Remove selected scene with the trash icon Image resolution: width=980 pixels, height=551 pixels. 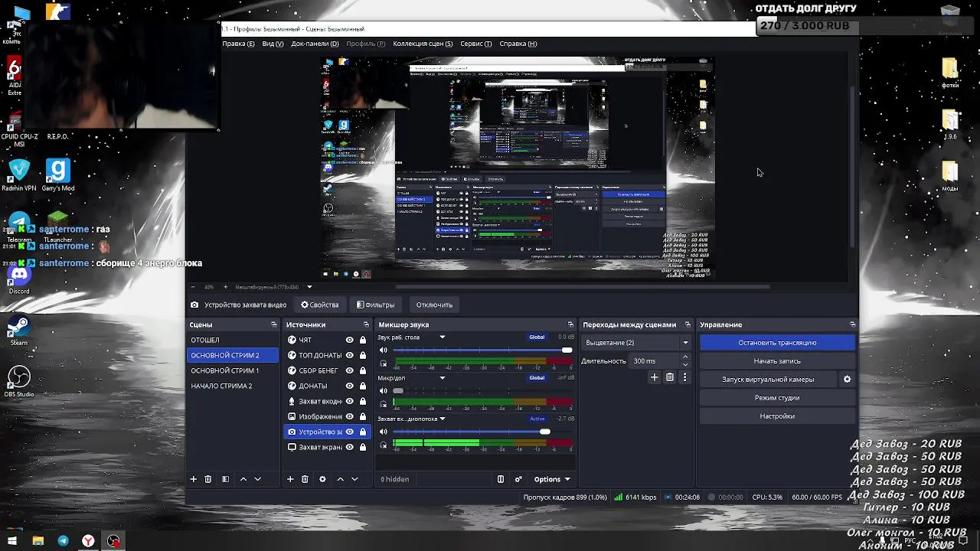point(207,479)
